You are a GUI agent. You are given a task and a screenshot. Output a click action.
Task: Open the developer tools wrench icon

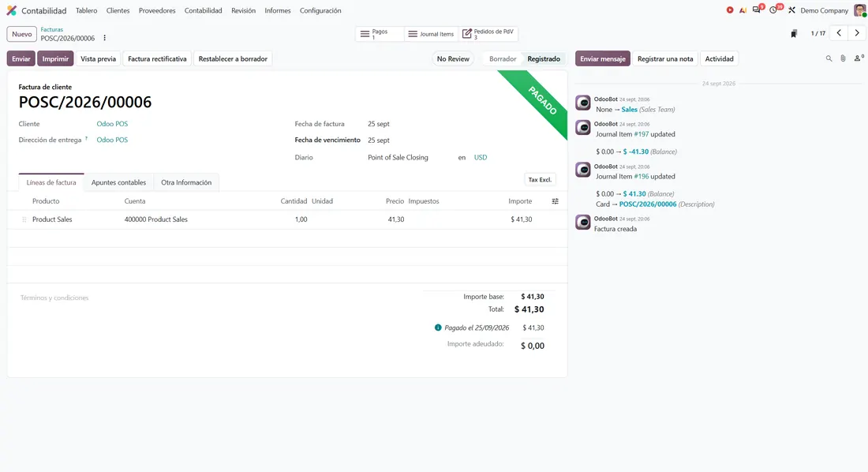[791, 10]
